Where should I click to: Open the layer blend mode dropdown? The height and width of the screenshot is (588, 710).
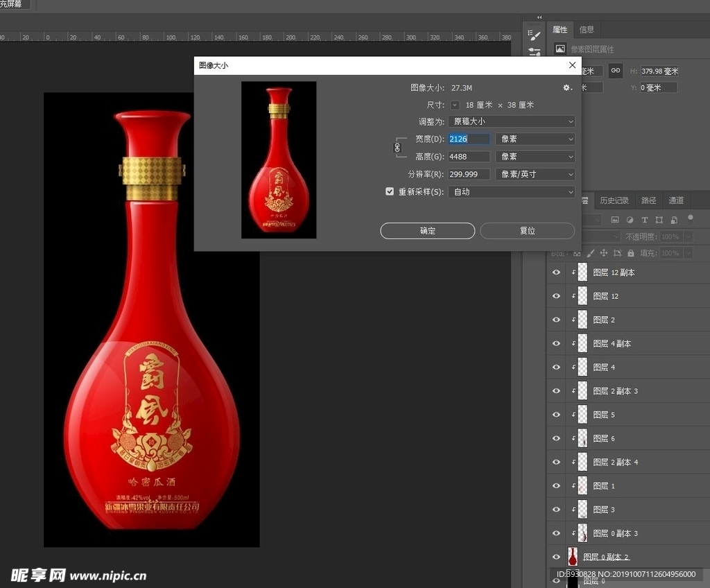[600, 236]
